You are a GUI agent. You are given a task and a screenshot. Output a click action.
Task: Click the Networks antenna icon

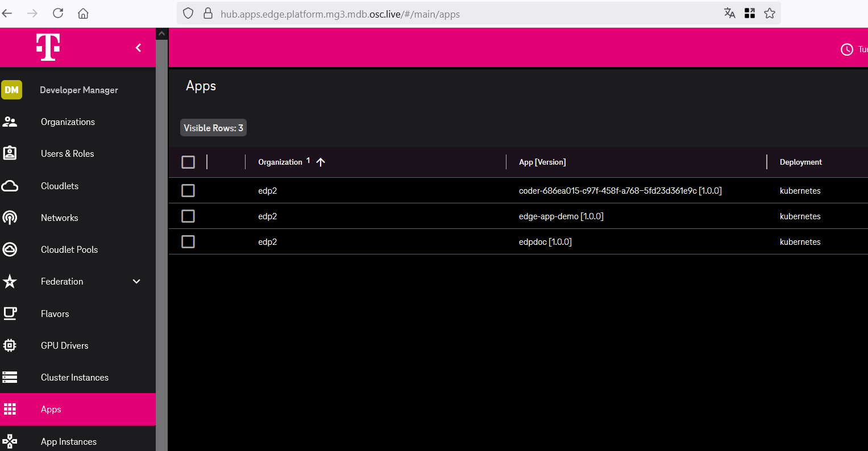[x=10, y=218]
